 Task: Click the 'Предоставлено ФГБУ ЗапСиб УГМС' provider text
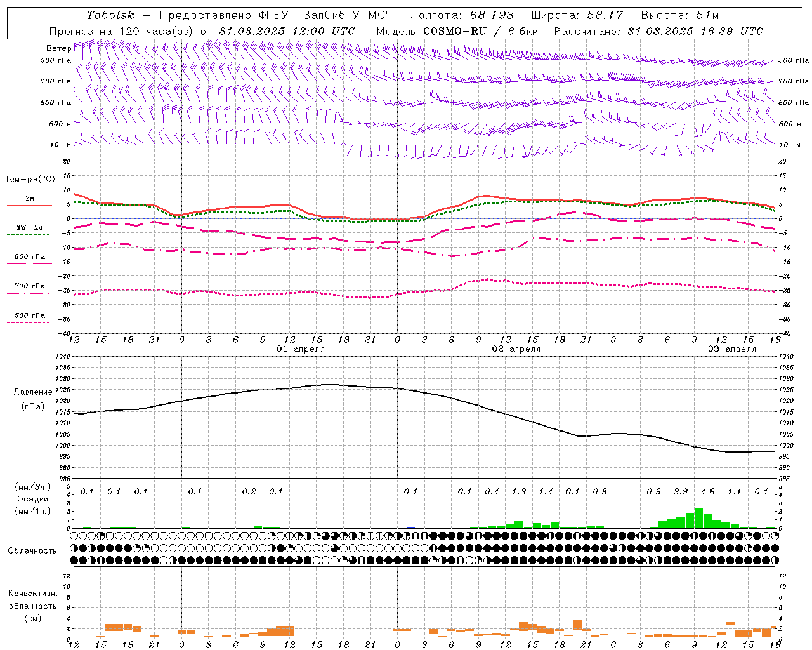coord(275,15)
